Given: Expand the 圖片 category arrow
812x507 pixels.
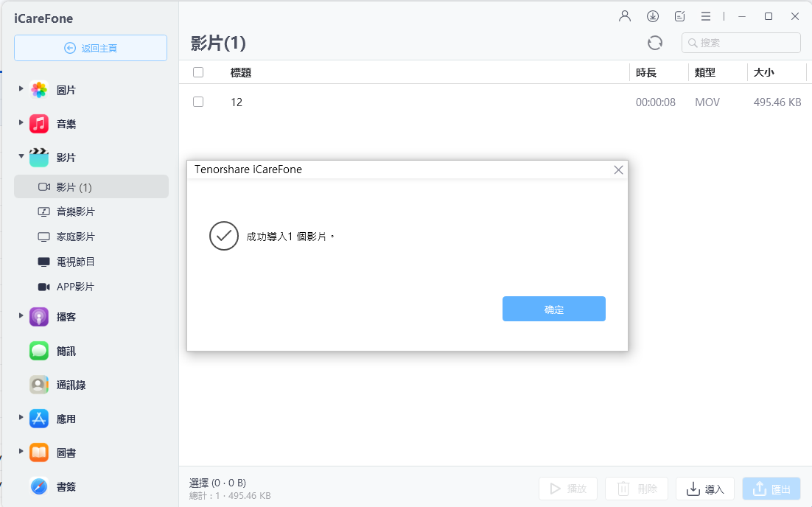Looking at the screenshot, I should 21,88.
